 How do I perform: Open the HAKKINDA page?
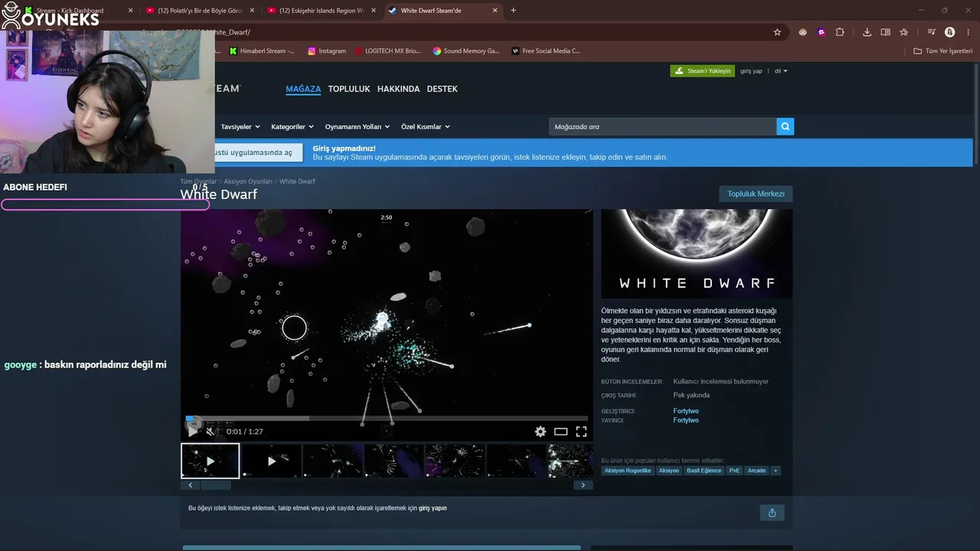[399, 89]
